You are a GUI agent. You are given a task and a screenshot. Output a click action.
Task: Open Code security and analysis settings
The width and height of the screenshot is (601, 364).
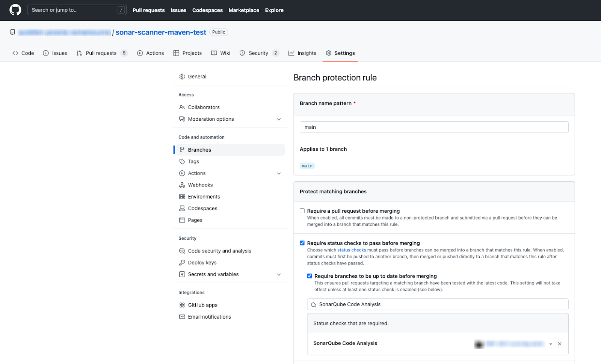point(219,251)
